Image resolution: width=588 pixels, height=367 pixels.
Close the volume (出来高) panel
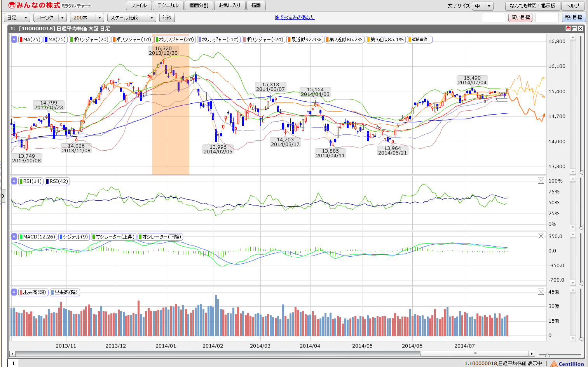(x=541, y=292)
